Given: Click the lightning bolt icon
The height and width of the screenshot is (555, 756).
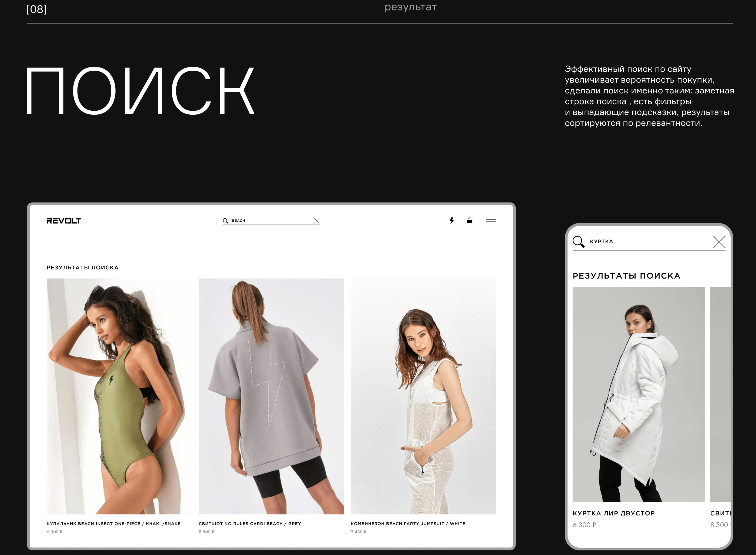Looking at the screenshot, I should [452, 221].
